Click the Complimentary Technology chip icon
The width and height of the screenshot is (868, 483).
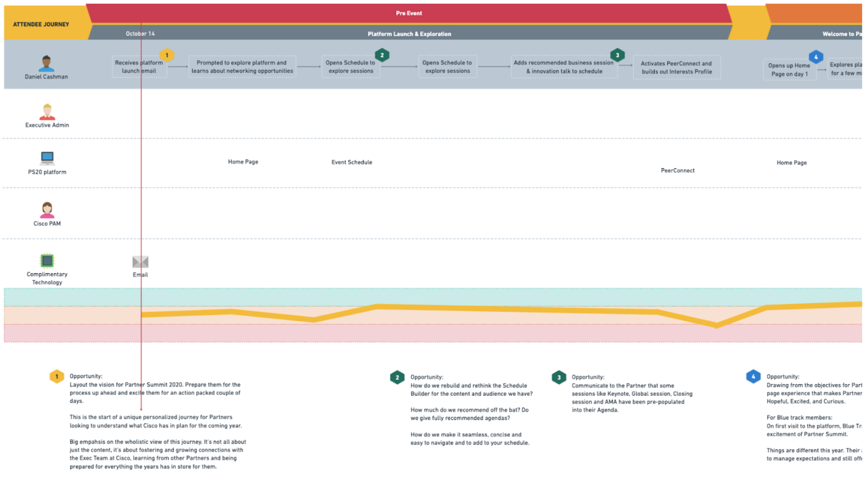pyautogui.click(x=47, y=260)
